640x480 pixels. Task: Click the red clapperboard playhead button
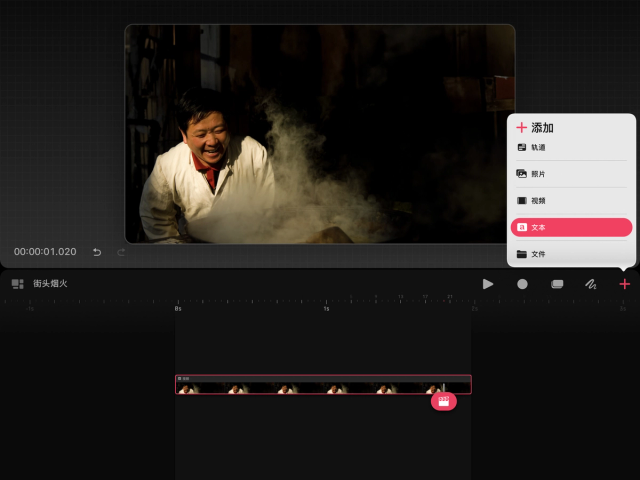[444, 402]
